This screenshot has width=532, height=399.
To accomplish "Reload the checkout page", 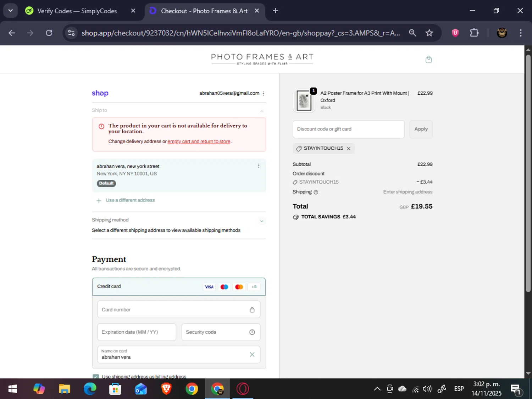I will pyautogui.click(x=49, y=33).
